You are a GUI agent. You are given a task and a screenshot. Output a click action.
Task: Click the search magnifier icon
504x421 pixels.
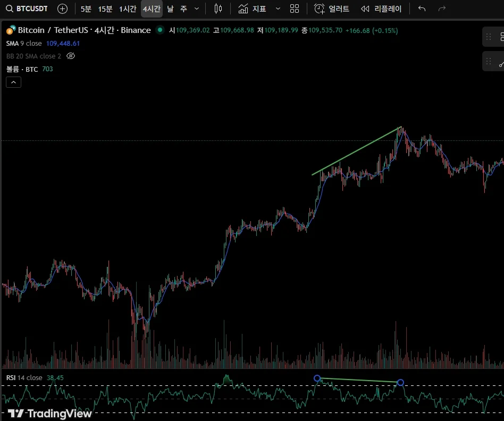point(10,9)
